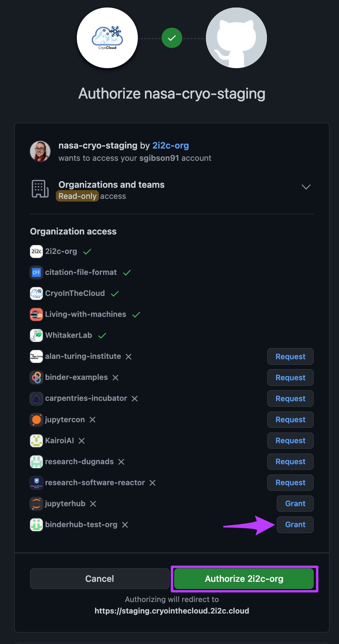Click the green checkmark connection icon
Image resolution: width=339 pixels, height=644 pixels.
pos(172,38)
